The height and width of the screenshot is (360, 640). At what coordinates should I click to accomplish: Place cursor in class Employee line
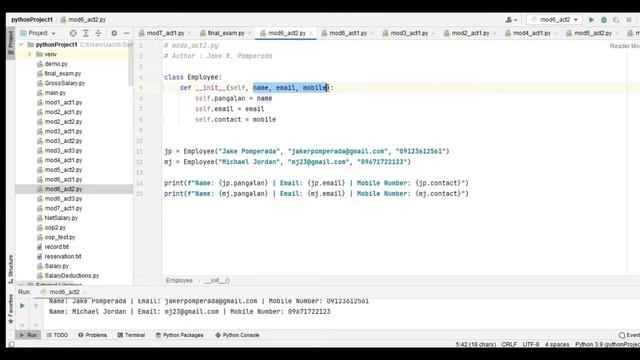[193, 77]
